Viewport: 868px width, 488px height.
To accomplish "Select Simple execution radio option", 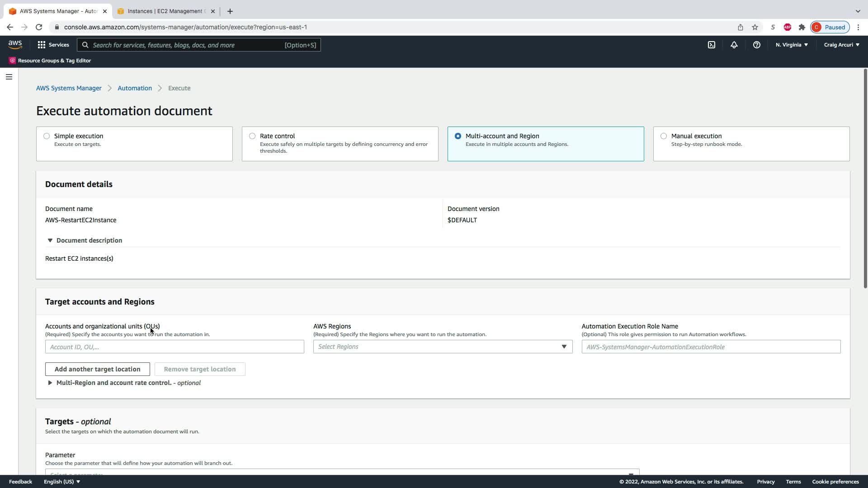I will coord(47,136).
